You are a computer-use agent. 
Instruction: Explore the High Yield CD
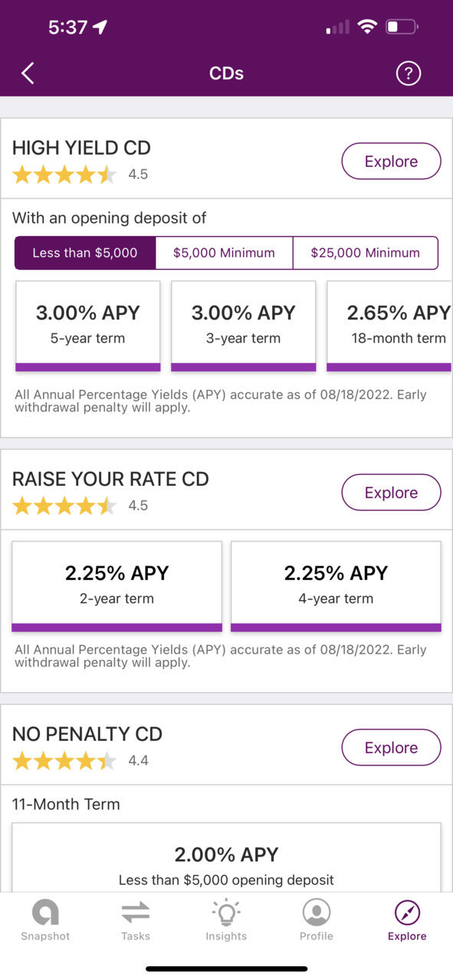(x=391, y=162)
